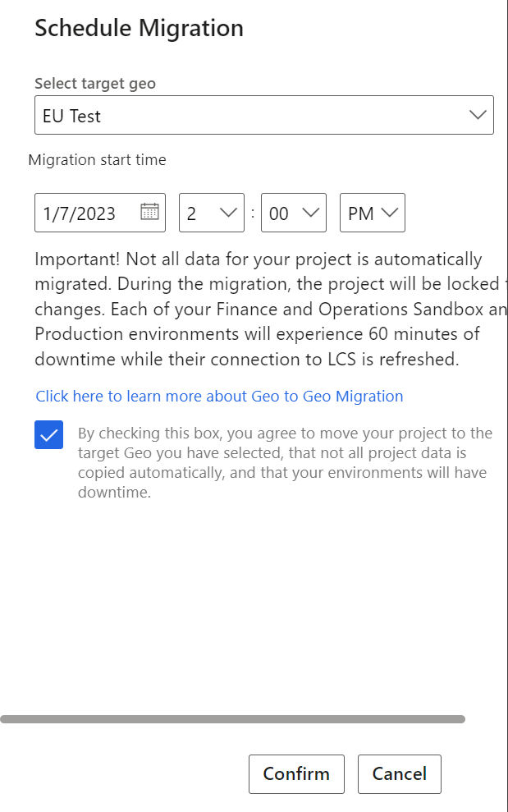The width and height of the screenshot is (508, 812).
Task: Click the Schedule Migration dialog title
Action: coord(138,27)
